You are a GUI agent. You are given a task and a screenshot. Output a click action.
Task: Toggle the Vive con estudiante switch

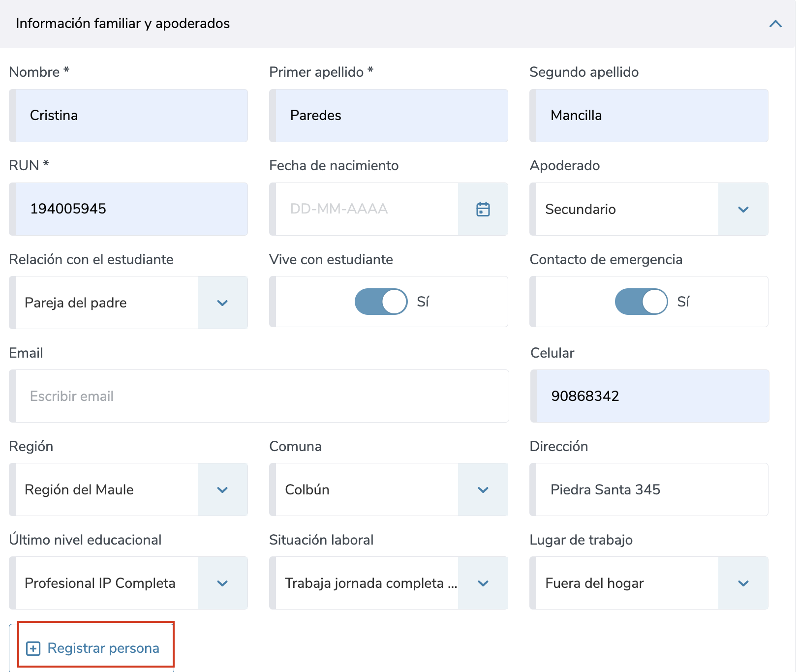(381, 302)
